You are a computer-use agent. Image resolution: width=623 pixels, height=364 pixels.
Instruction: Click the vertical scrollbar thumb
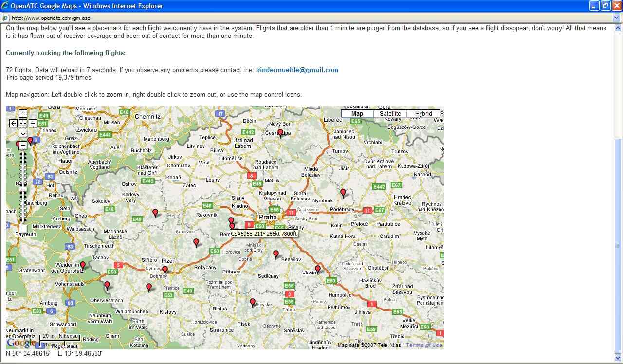619,245
